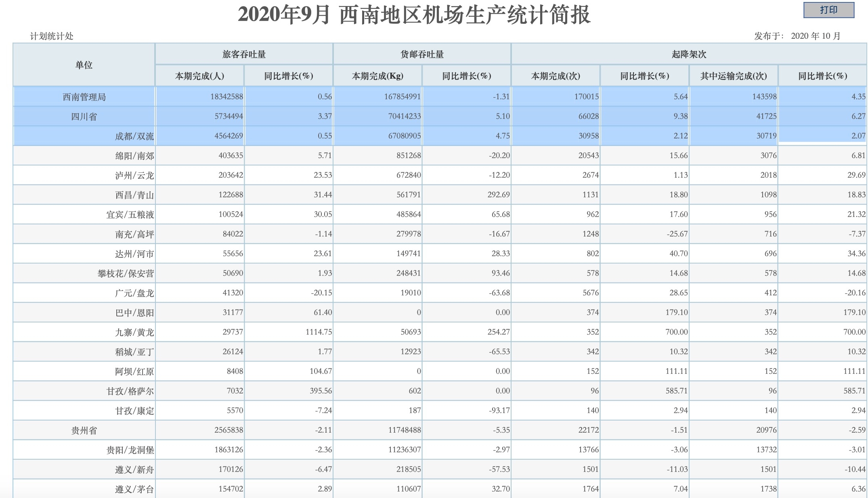This screenshot has width=868, height=498.
Task: Click the 绵阳/南郊 airport cell
Action: click(x=134, y=156)
